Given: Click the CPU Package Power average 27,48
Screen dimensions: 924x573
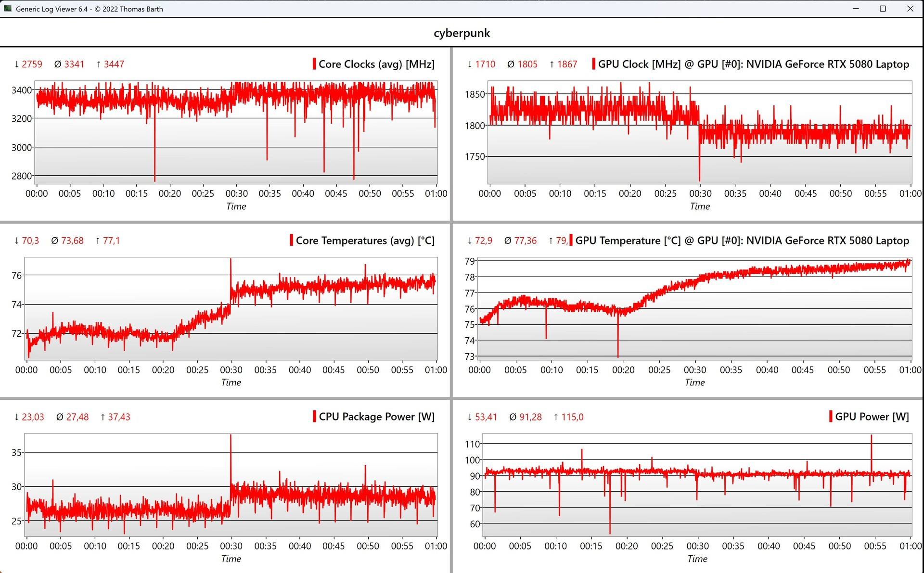Looking at the screenshot, I should (77, 417).
